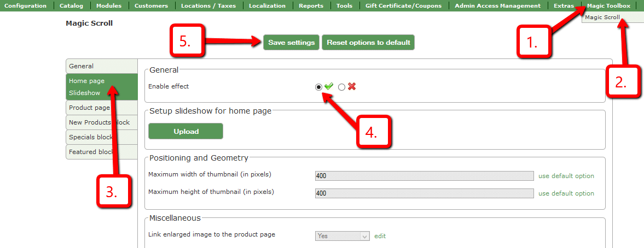Click the Save settings button
The height and width of the screenshot is (248, 644).
(x=291, y=42)
